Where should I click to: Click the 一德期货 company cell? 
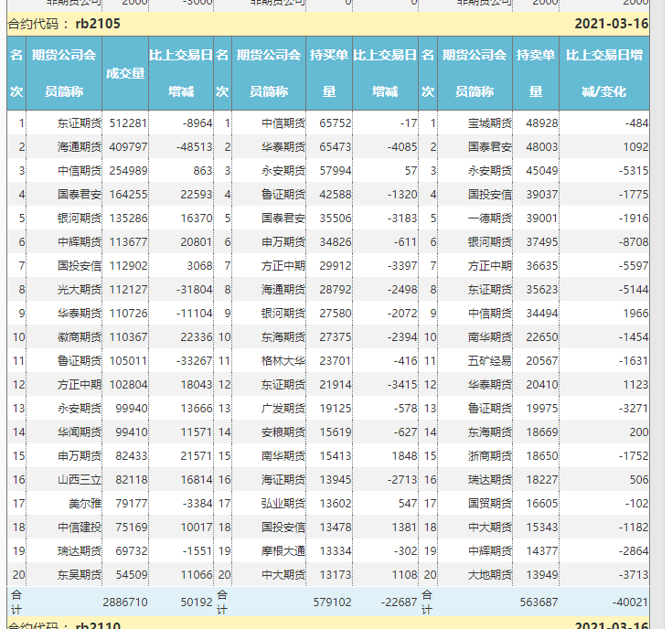[x=490, y=218]
